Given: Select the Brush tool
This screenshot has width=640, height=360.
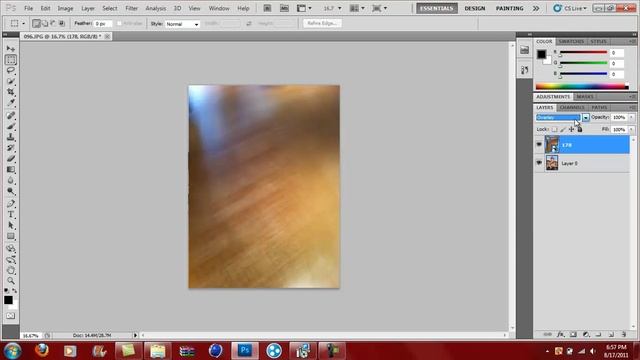Looking at the screenshot, I should [11, 126].
